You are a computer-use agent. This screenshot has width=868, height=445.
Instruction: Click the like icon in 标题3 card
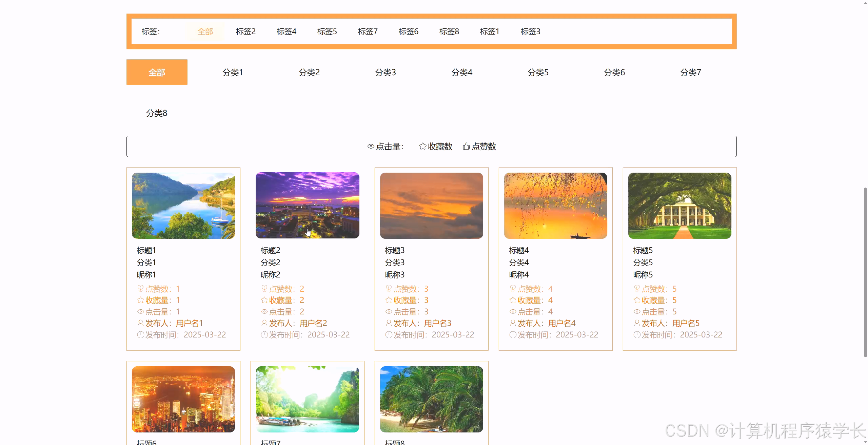(389, 289)
